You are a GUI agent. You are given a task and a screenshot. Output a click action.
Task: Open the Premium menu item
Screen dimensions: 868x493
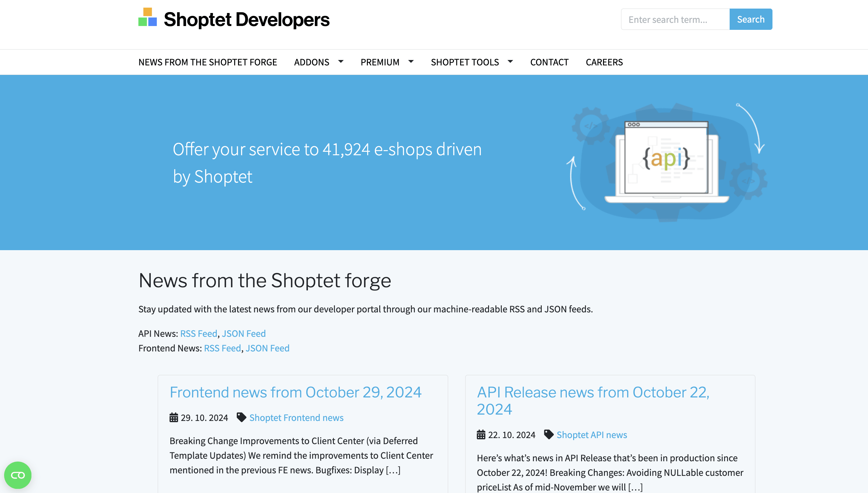click(x=380, y=62)
